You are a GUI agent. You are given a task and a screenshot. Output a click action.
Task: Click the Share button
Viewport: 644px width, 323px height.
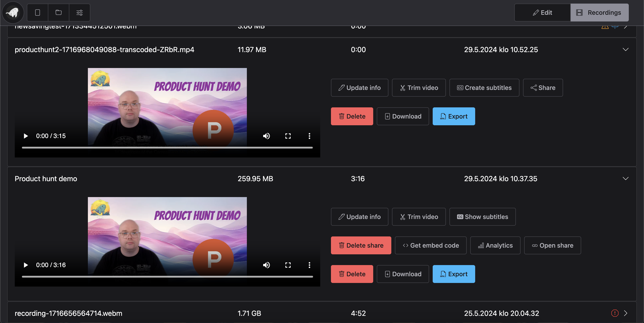tap(543, 88)
